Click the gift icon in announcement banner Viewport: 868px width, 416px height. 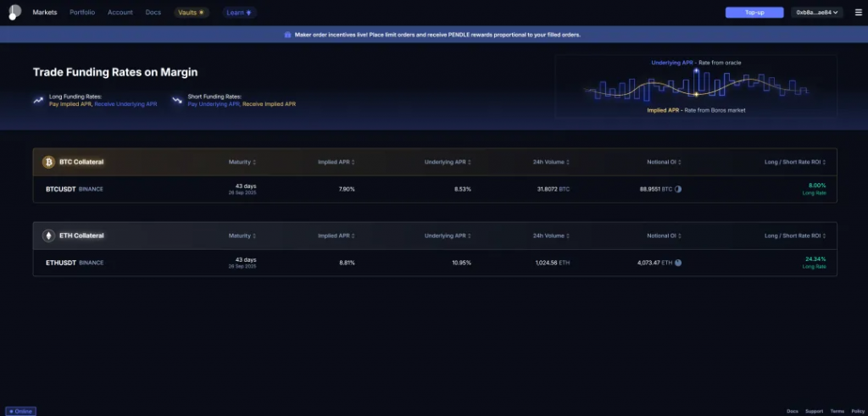pos(288,35)
